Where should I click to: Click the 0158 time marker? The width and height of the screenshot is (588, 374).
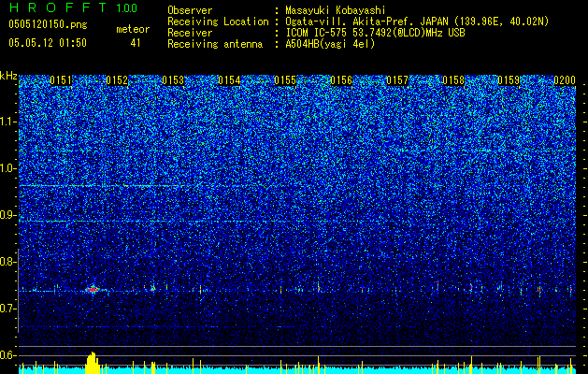(x=453, y=80)
